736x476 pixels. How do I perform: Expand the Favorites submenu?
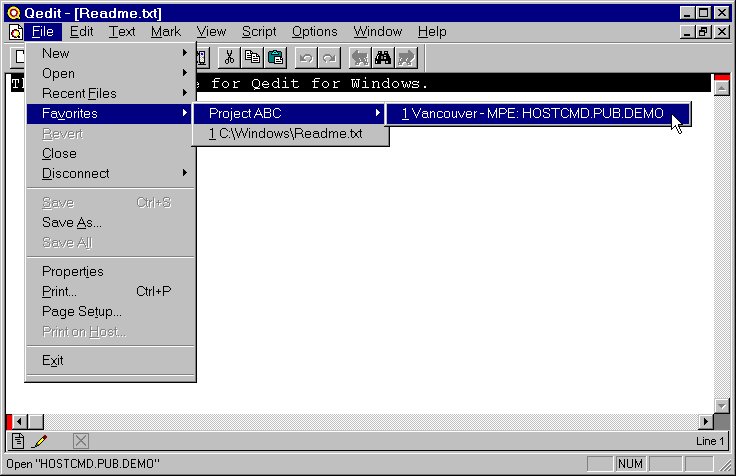coord(111,113)
